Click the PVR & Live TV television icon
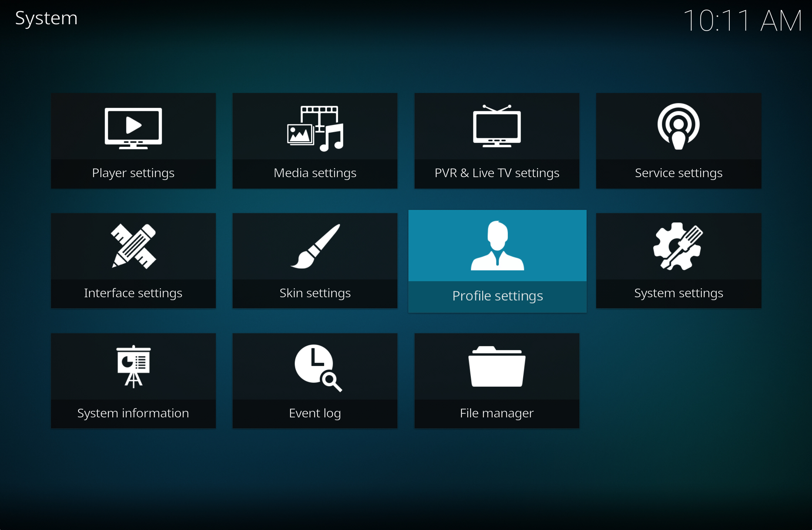The height and width of the screenshot is (530, 812). click(496, 127)
